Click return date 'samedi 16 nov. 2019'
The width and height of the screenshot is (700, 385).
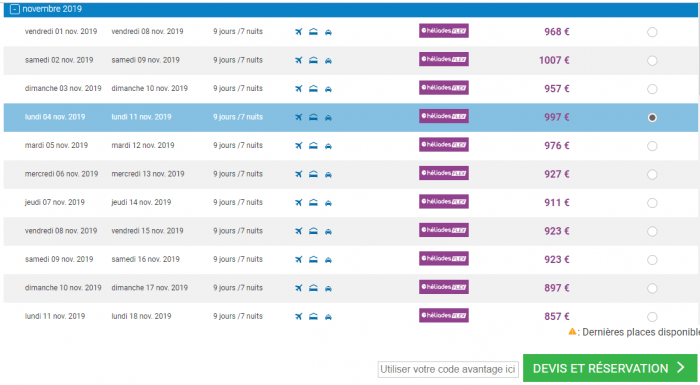point(146,259)
